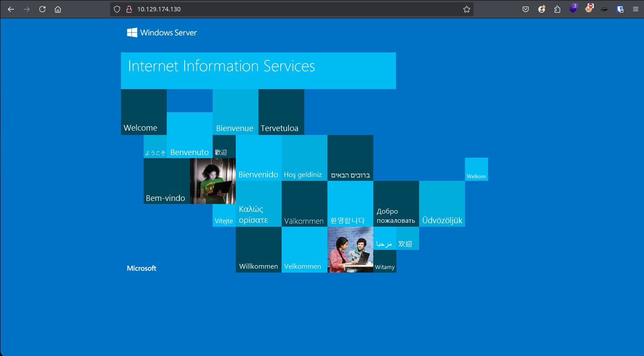The image size is (644, 356).
Task: Click the Bienvenue tile
Action: (235, 112)
